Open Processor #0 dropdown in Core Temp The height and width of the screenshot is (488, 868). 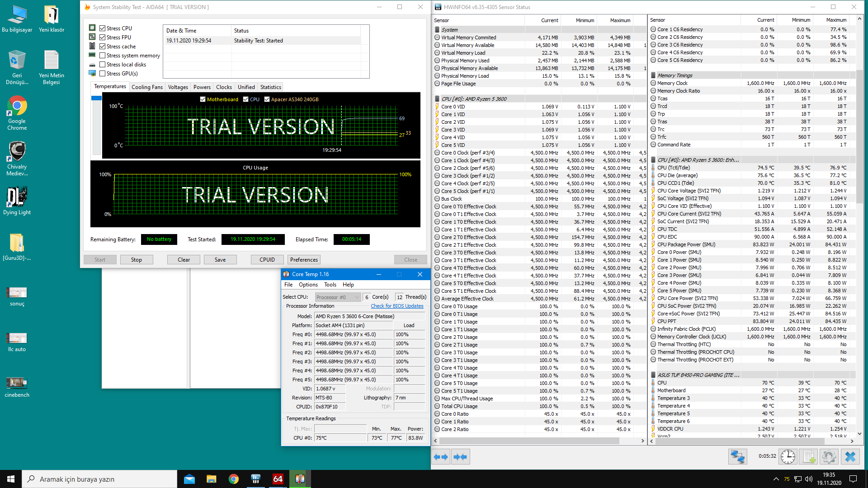click(338, 297)
